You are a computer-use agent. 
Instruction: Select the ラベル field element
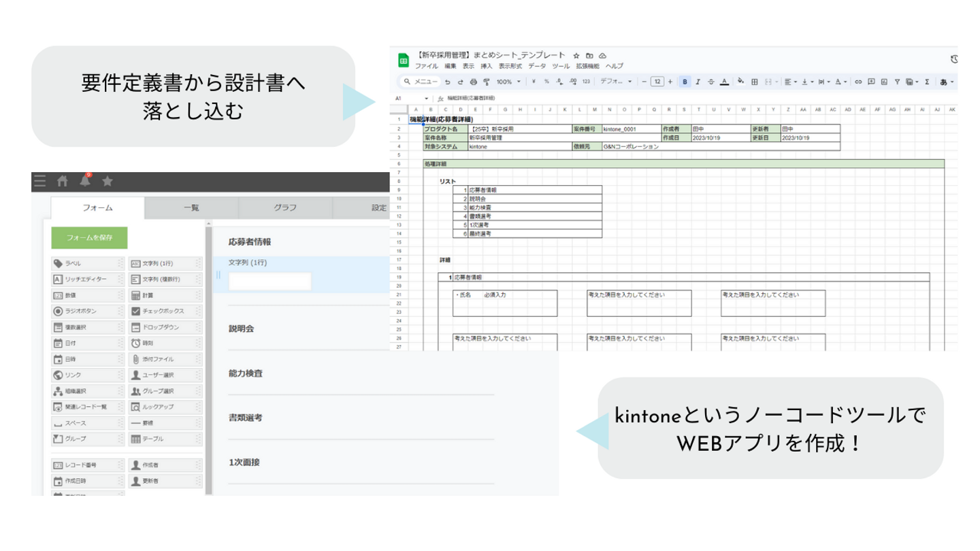tap(88, 263)
